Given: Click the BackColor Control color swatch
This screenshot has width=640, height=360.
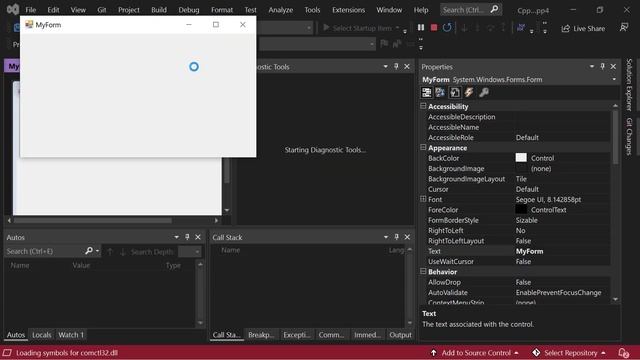Looking at the screenshot, I should click(521, 158).
